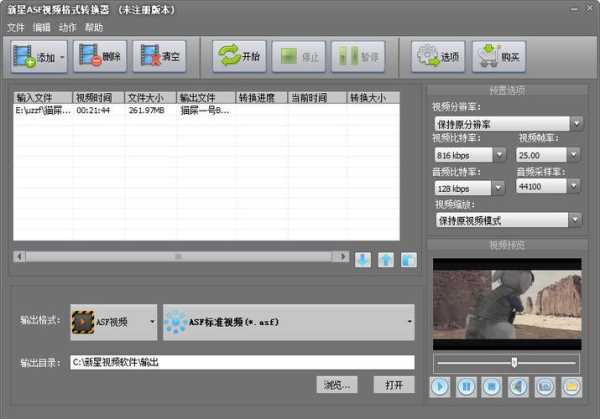
Task: Open the 动作 menu
Action: (x=67, y=28)
